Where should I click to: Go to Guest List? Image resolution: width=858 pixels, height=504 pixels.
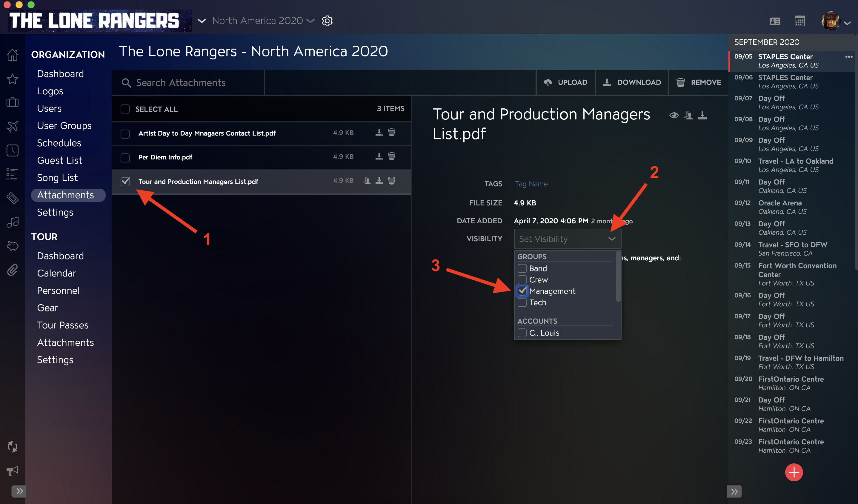[x=60, y=160]
